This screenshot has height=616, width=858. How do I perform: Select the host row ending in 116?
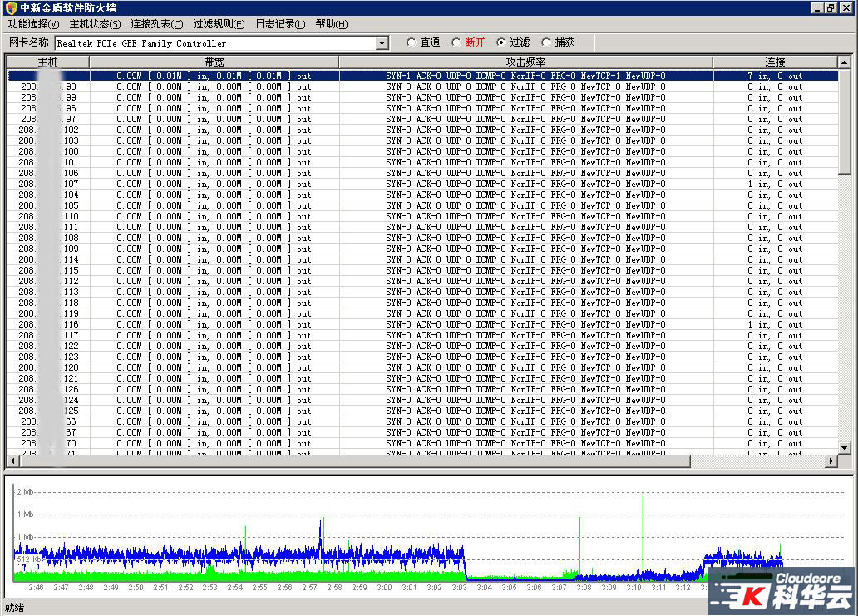[422, 324]
